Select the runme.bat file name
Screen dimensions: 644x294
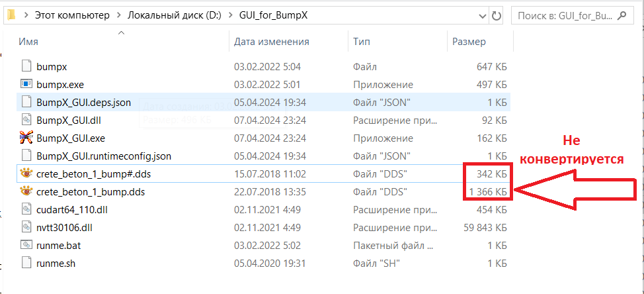pos(59,246)
